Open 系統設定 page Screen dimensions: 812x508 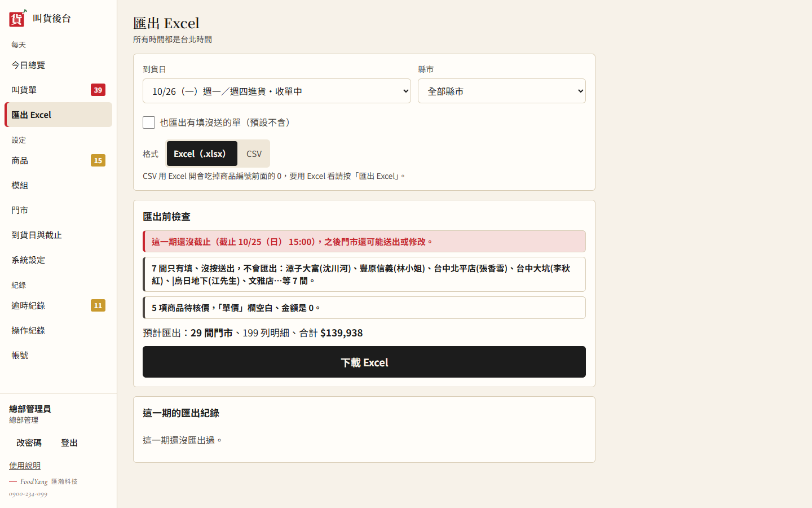pyautogui.click(x=58, y=260)
